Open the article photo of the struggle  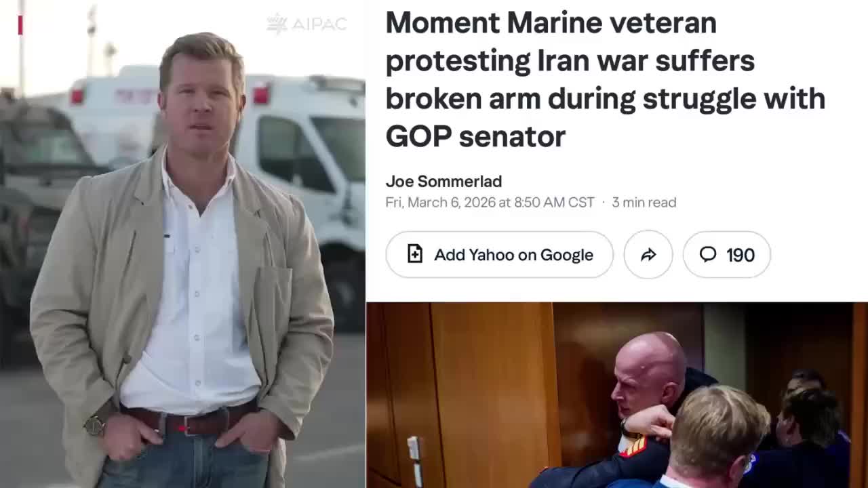tap(617, 395)
